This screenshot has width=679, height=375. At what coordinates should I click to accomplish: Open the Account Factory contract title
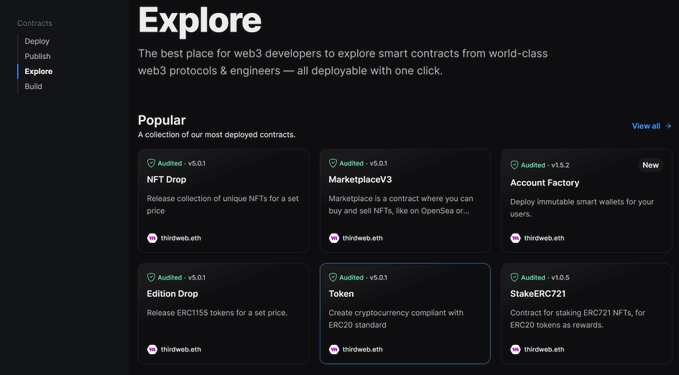[x=544, y=183]
